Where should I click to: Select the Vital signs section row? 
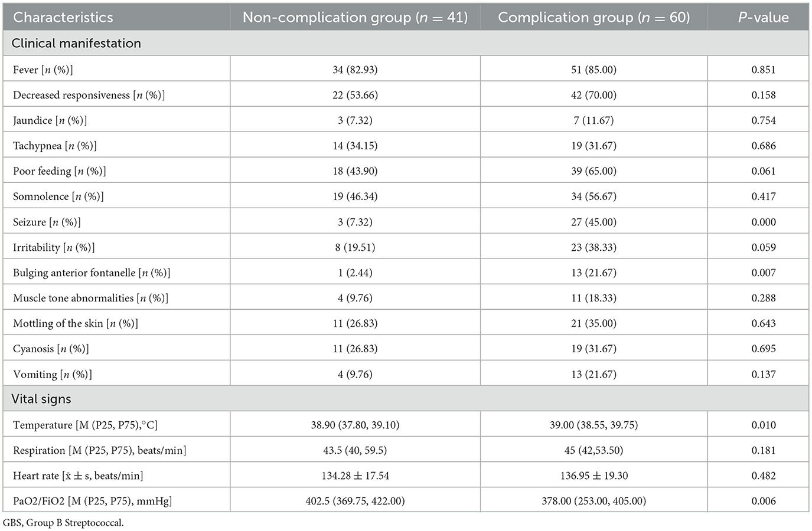pyautogui.click(x=41, y=399)
